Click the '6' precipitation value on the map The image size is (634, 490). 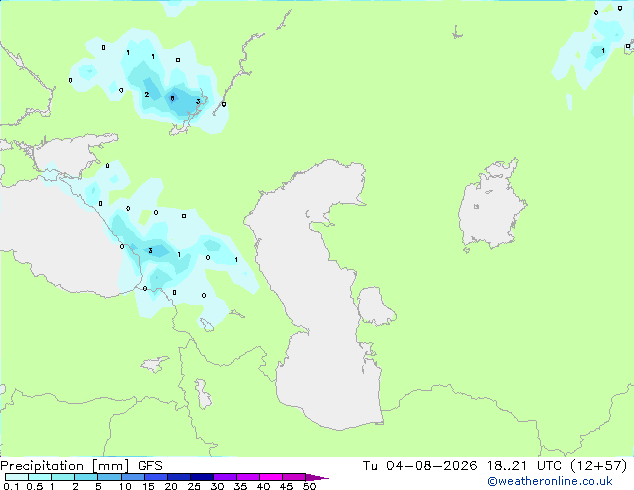173,98
